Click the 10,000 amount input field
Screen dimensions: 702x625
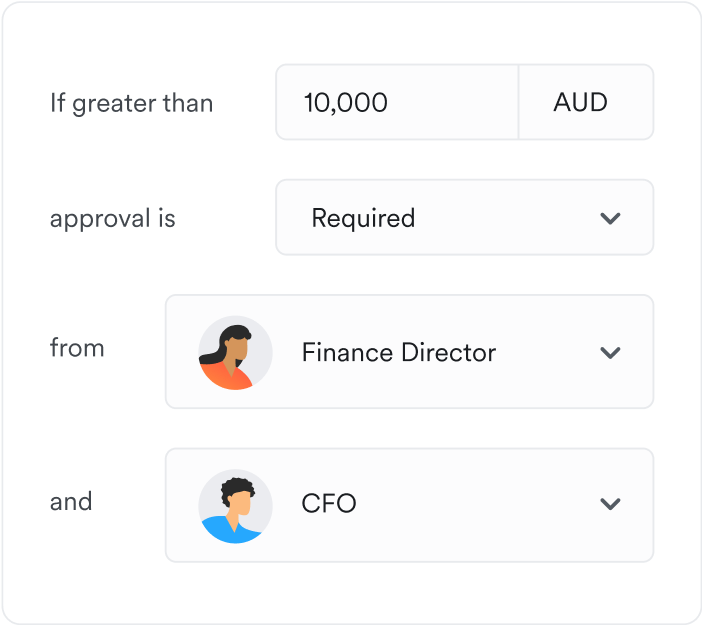[397, 103]
